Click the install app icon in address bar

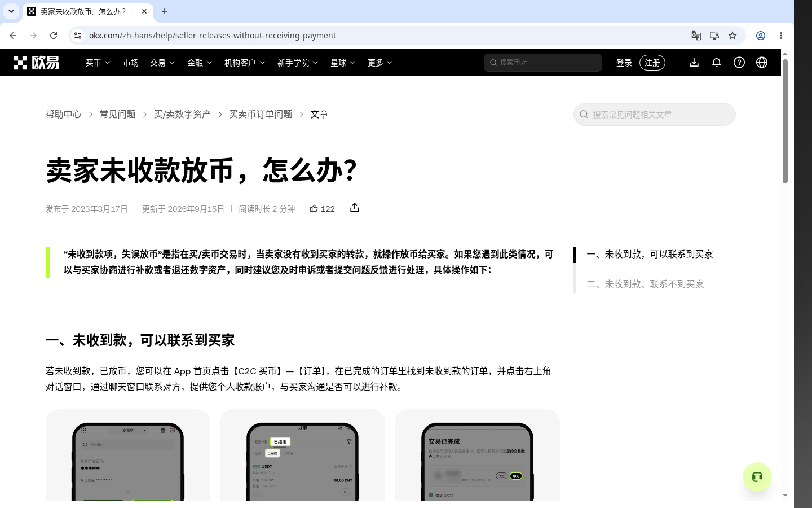tap(714, 36)
